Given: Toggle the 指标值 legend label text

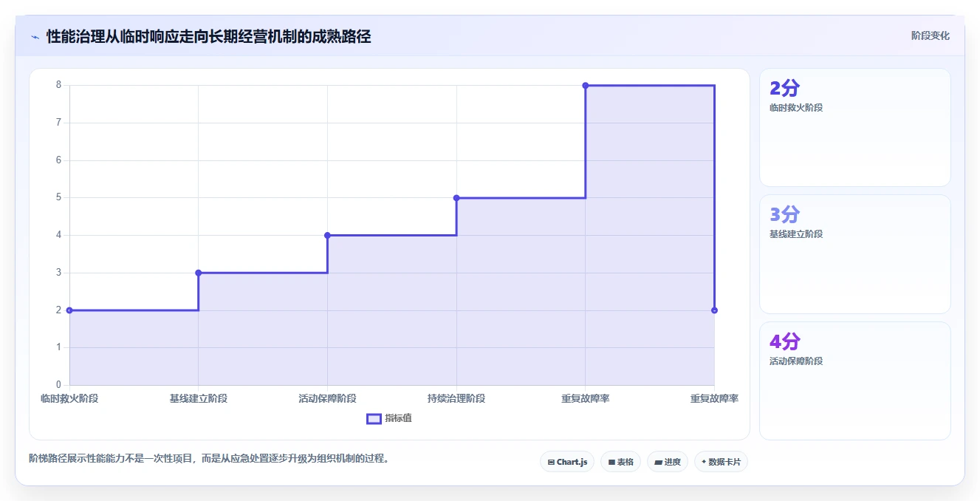Looking at the screenshot, I should pyautogui.click(x=398, y=418).
